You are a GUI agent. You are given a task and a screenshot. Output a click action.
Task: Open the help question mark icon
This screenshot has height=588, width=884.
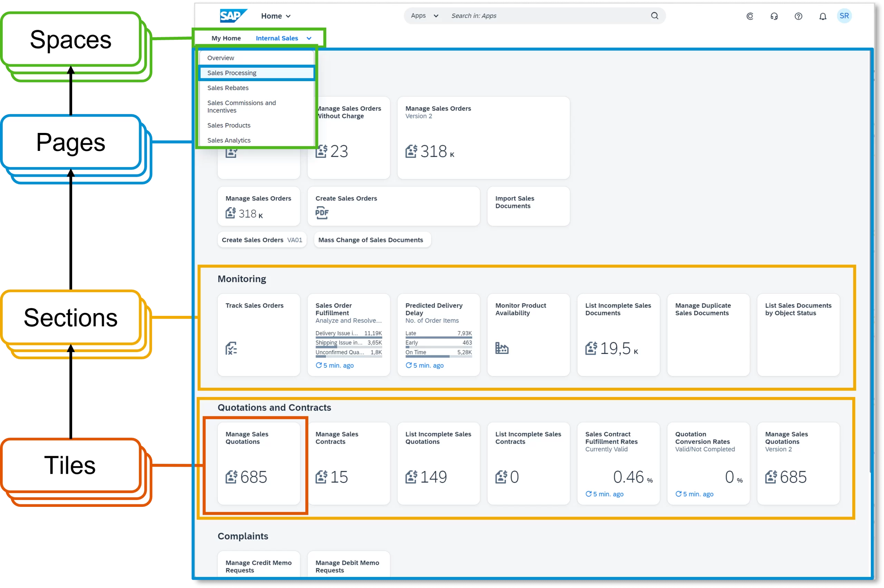click(x=798, y=16)
